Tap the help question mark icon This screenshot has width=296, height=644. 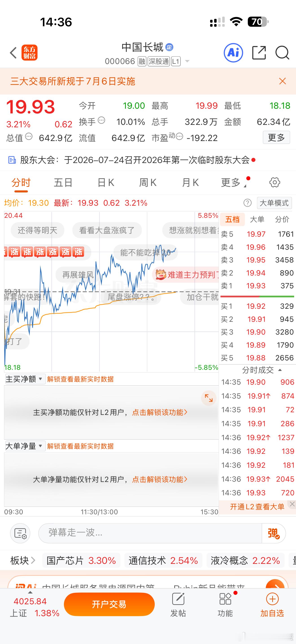coord(247,203)
